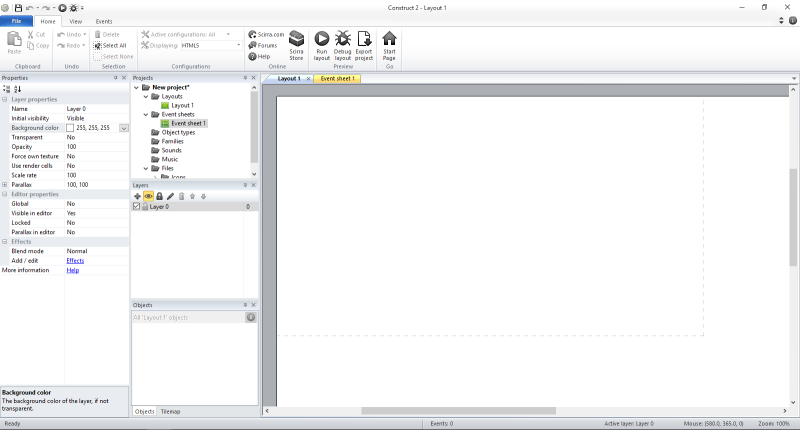Image resolution: width=800 pixels, height=430 pixels.
Task: Select the Layout 1 document tab
Action: pyautogui.click(x=289, y=79)
